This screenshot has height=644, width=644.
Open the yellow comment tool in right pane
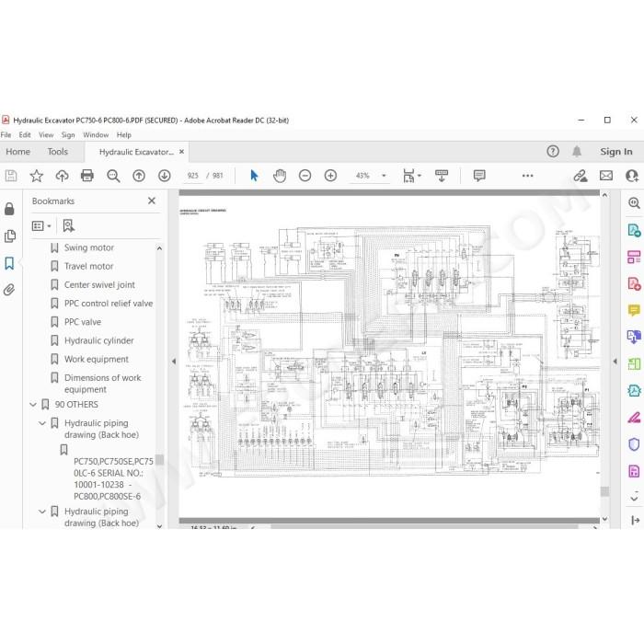(x=634, y=310)
